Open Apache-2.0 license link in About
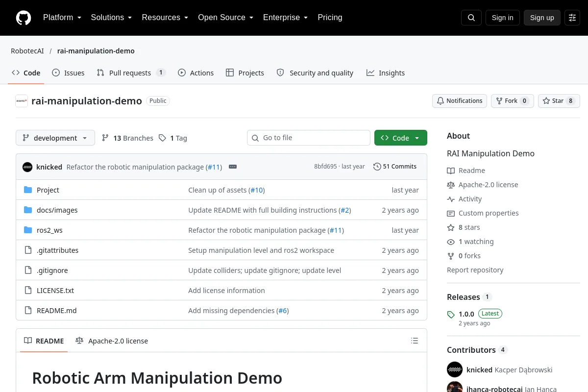588x392 pixels. (x=483, y=185)
